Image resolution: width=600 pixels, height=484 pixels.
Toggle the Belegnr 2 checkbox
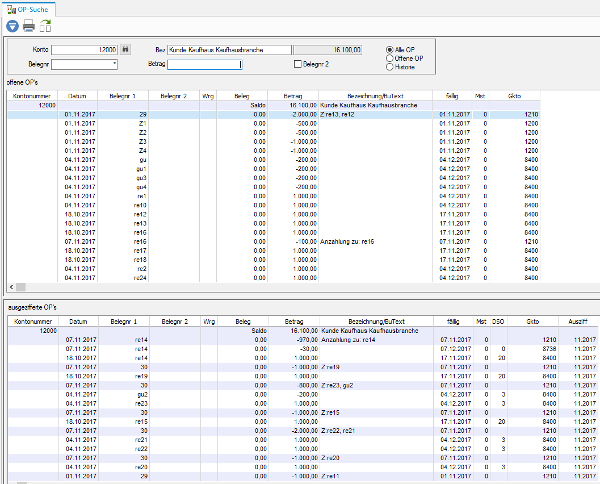(x=298, y=64)
